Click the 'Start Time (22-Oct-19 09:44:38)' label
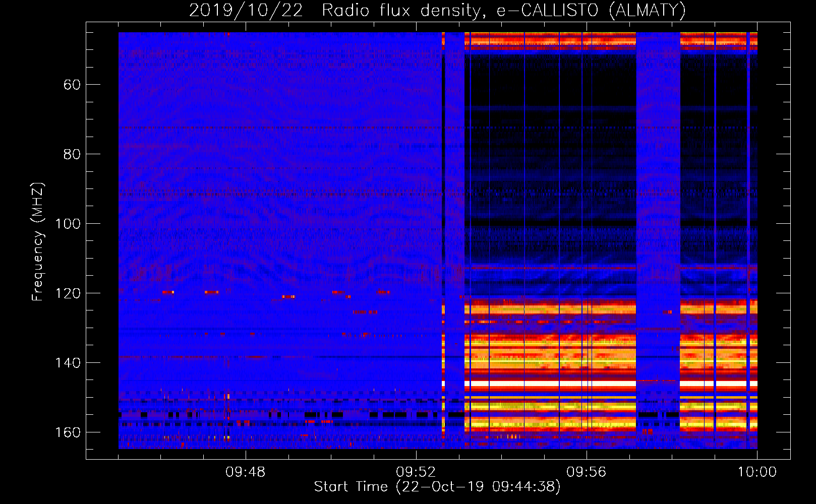This screenshot has width=816, height=504. tap(437, 487)
